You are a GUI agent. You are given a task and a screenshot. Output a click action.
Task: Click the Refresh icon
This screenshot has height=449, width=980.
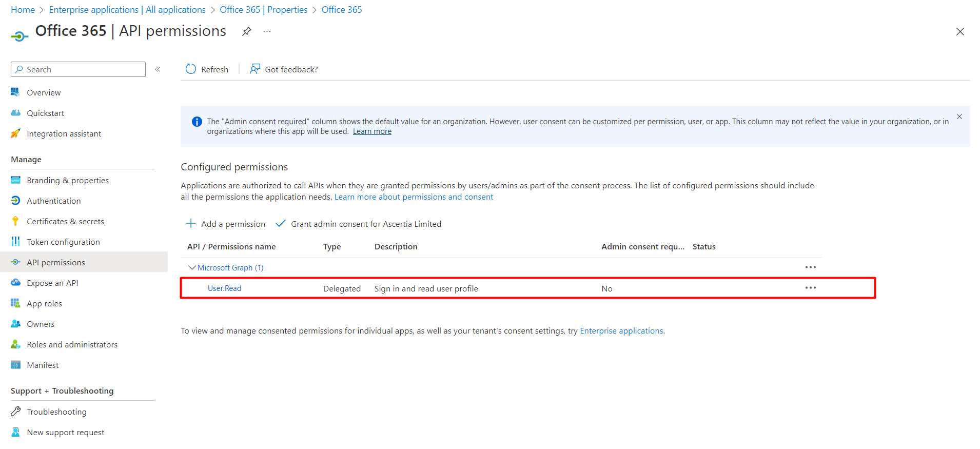click(x=191, y=69)
